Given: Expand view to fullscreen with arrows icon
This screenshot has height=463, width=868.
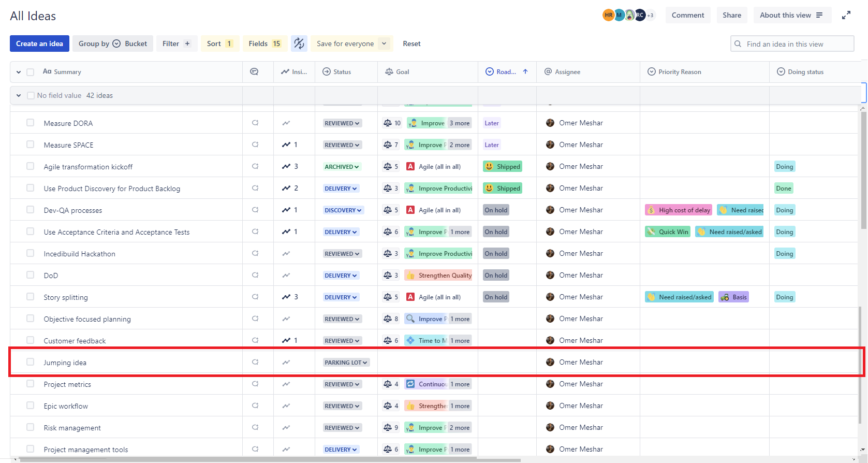Looking at the screenshot, I should [846, 15].
